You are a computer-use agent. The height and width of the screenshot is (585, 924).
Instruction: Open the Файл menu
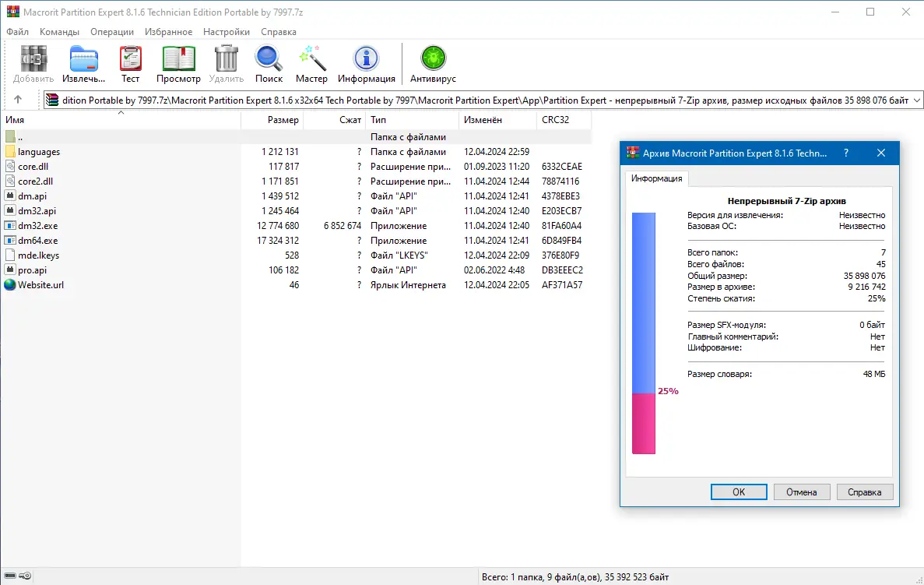(18, 32)
